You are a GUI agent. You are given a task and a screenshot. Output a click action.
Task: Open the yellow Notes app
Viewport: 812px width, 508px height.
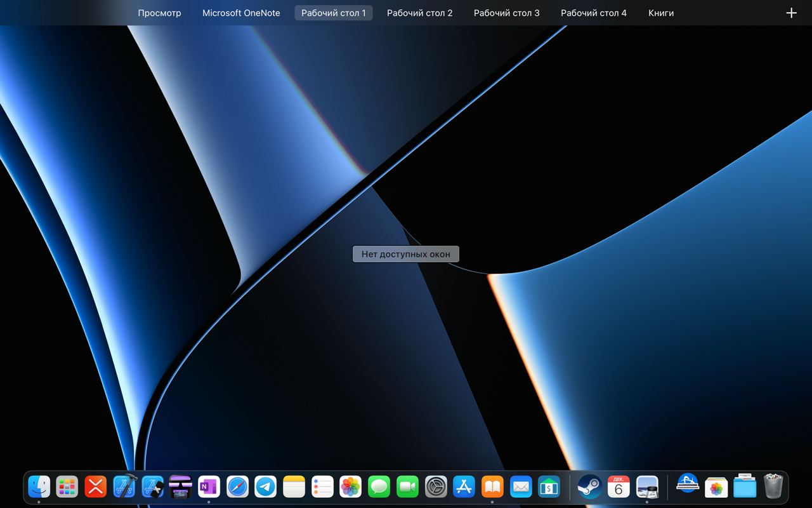click(294, 487)
